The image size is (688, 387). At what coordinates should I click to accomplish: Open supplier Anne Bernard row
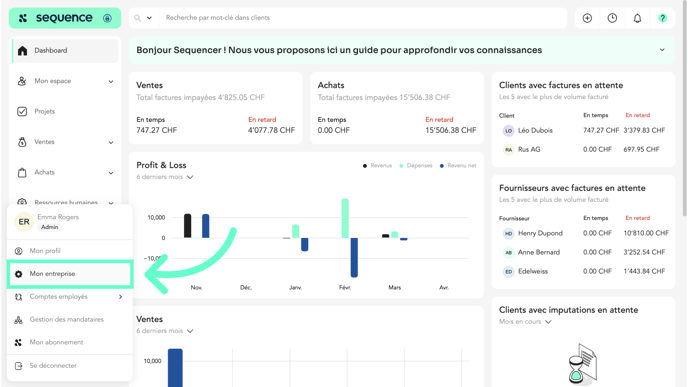coord(584,252)
